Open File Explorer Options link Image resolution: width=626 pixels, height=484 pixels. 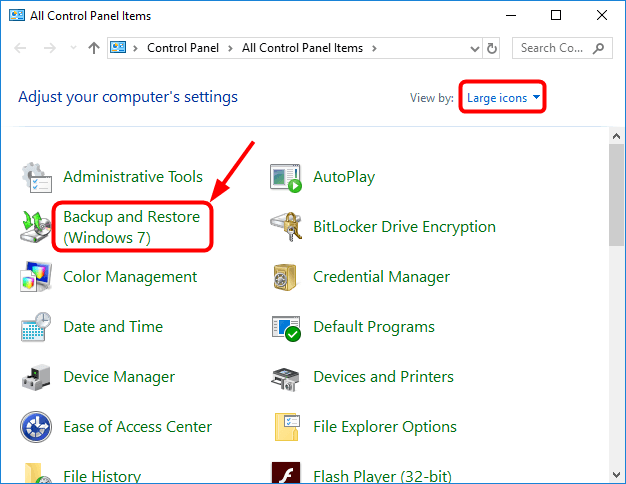[x=385, y=427]
